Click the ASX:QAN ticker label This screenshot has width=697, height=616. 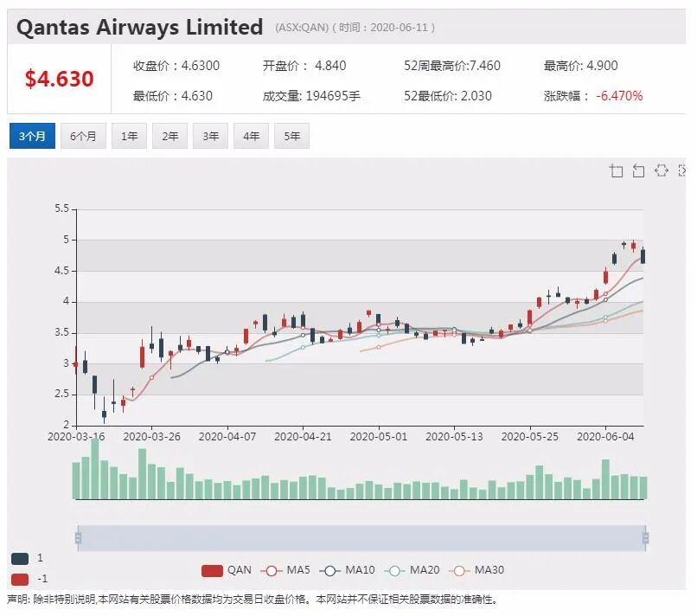(x=302, y=28)
